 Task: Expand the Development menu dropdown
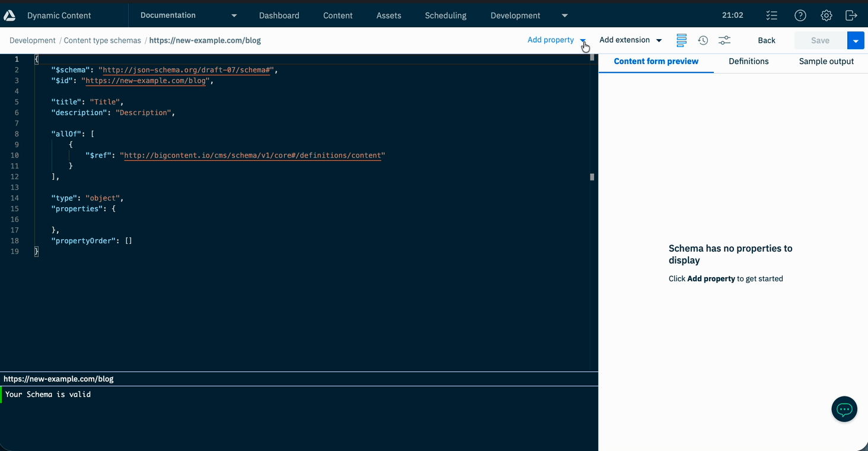pyautogui.click(x=564, y=15)
